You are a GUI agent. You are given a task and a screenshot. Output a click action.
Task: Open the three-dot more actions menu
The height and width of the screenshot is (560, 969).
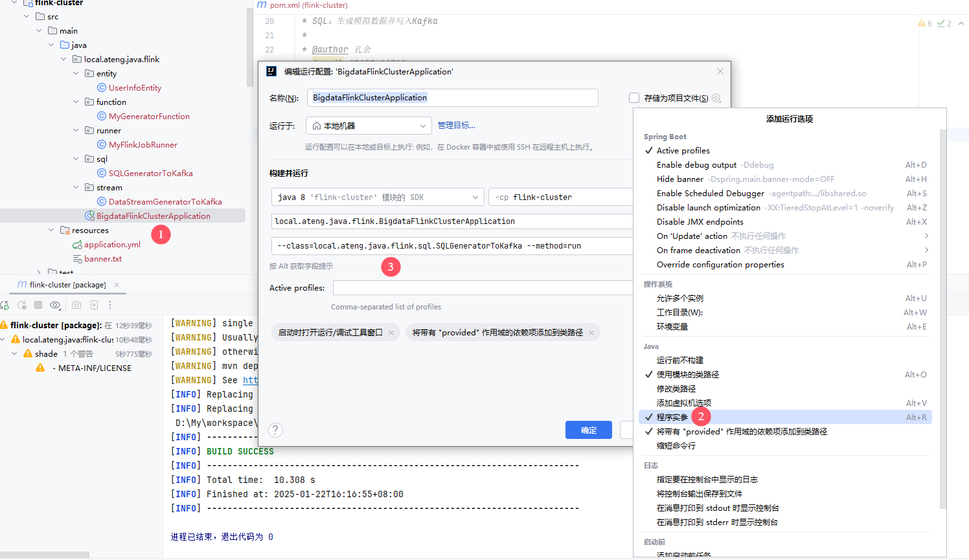pos(110,305)
